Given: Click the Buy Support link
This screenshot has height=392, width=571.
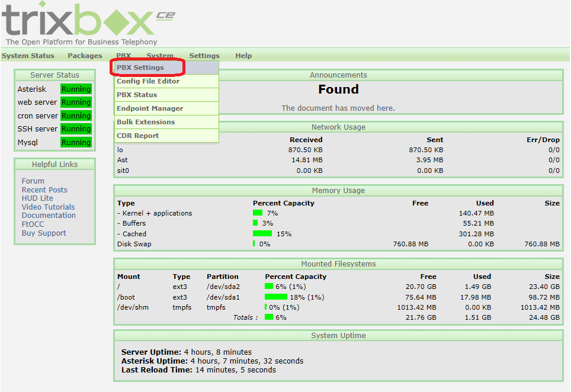Looking at the screenshot, I should point(44,233).
